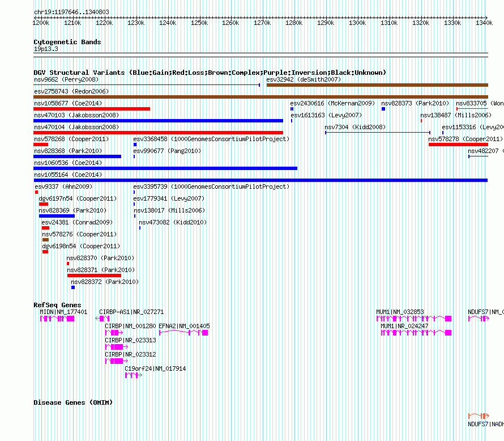Select the nsv833705 variant label

pyautogui.click(x=480, y=103)
